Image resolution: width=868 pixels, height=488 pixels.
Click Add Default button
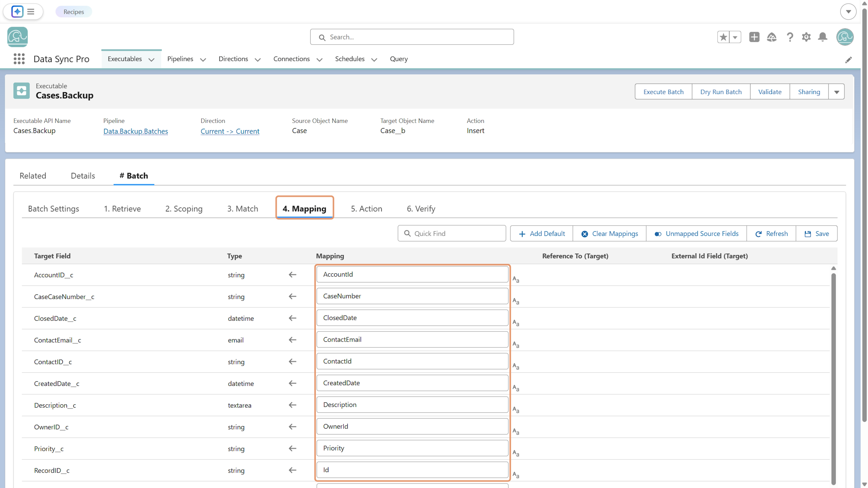542,233
